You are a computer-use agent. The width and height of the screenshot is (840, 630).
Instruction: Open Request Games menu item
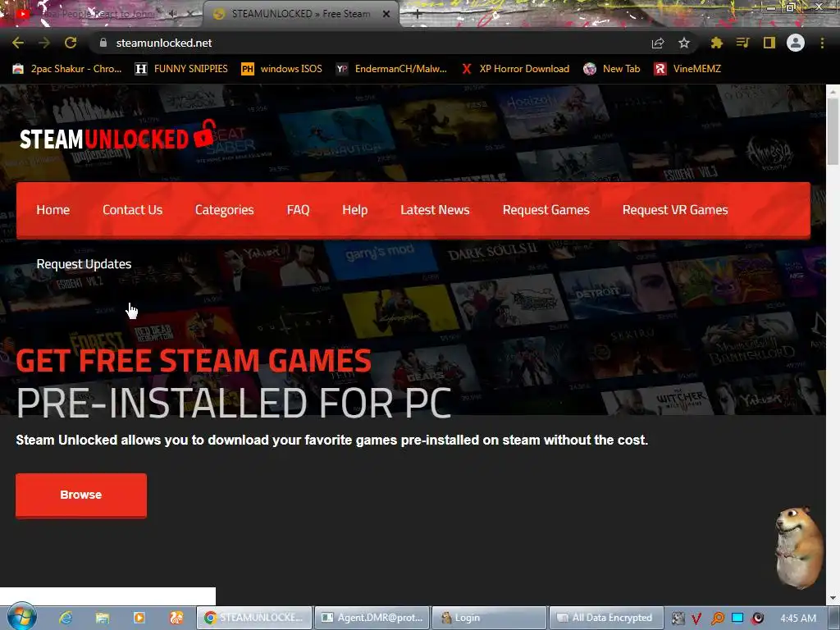pyautogui.click(x=546, y=210)
